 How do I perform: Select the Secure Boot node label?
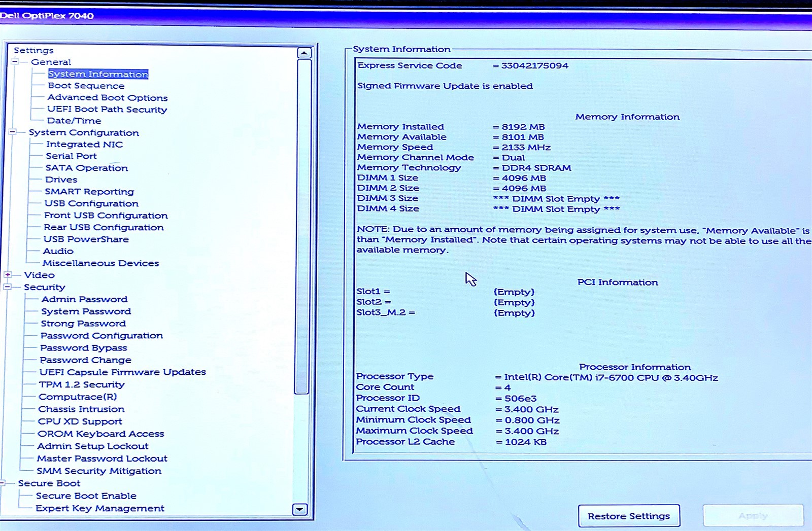[49, 483]
